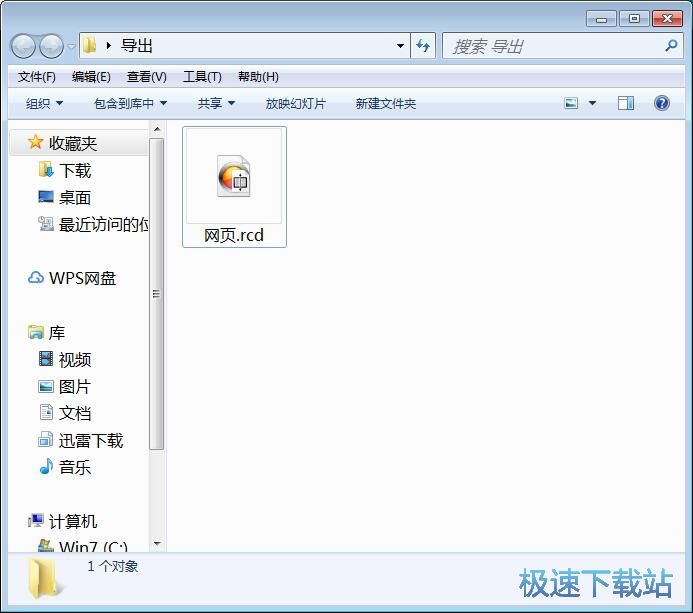Open the 组织 dropdown
The image size is (693, 613).
(x=44, y=103)
